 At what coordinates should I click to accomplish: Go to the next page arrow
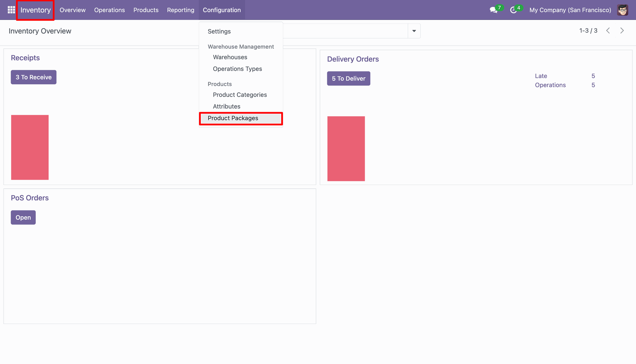point(622,31)
